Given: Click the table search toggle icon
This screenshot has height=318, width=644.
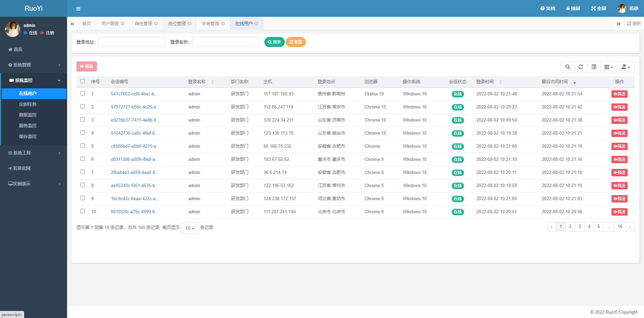Looking at the screenshot, I should click(568, 67).
